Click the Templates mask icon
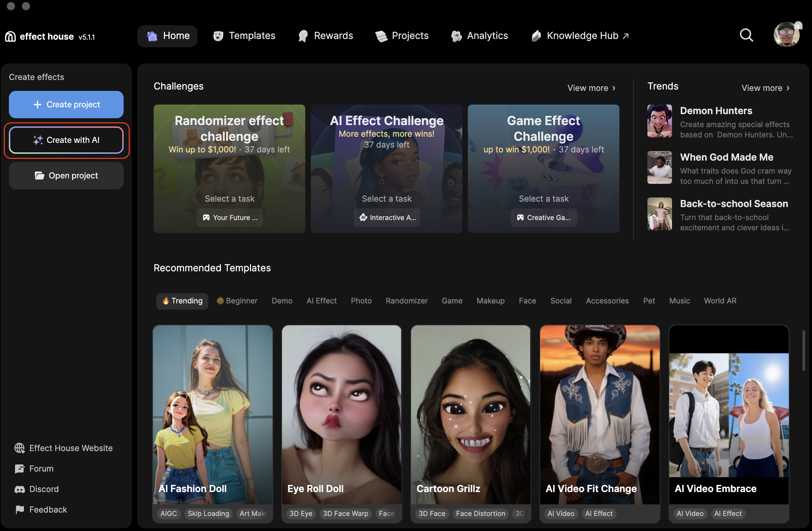The height and width of the screenshot is (531, 812). pyautogui.click(x=218, y=36)
